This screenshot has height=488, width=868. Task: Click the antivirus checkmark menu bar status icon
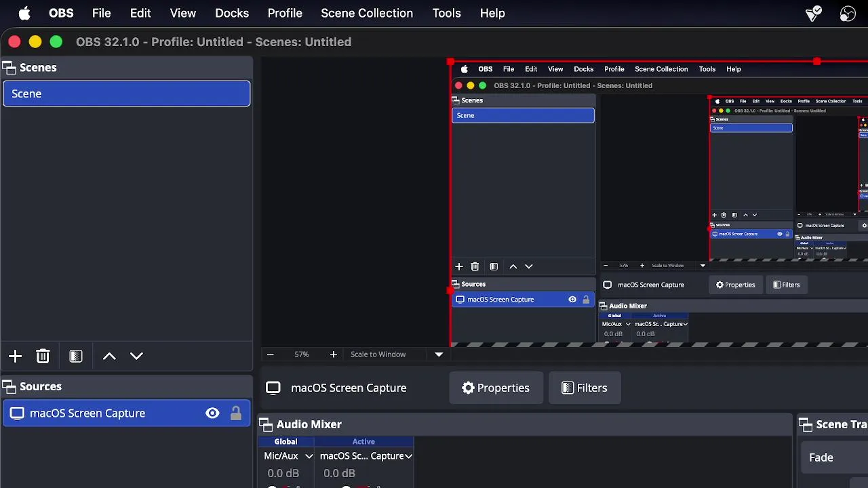(814, 13)
